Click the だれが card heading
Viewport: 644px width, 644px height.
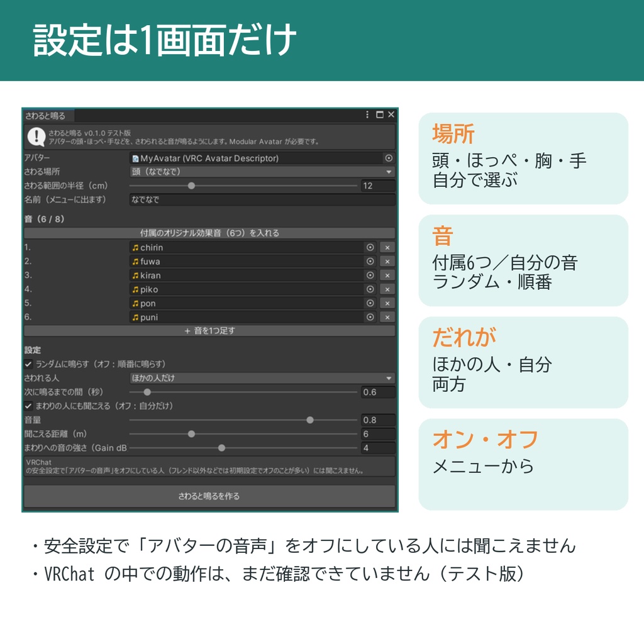[x=464, y=338]
